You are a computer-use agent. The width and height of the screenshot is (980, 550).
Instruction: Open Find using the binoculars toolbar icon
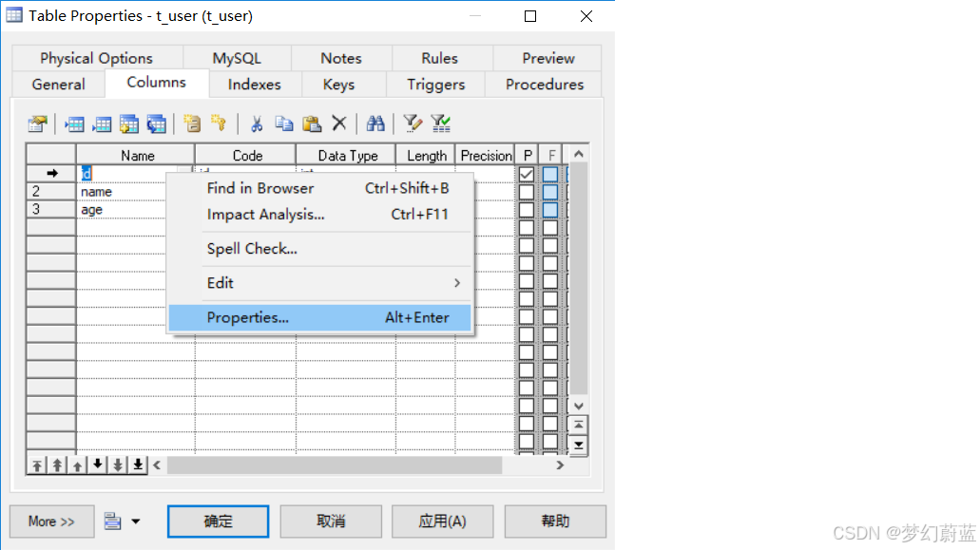point(375,123)
